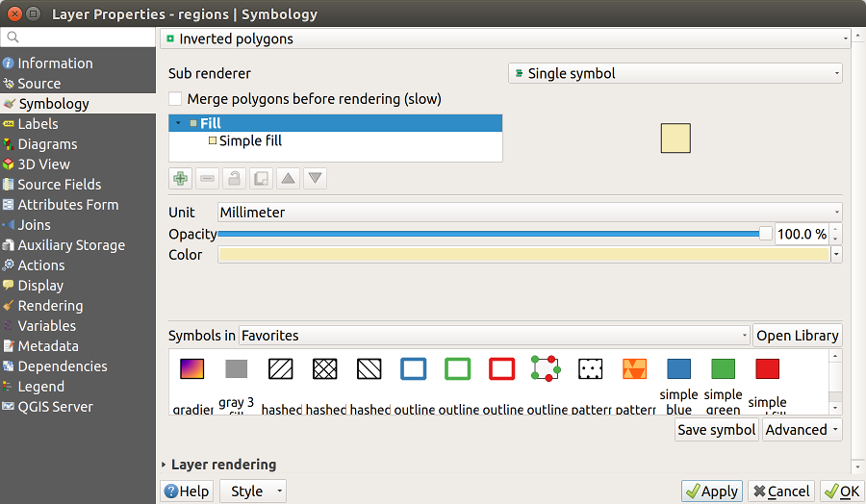The width and height of the screenshot is (866, 504).
Task: Select Simple fill in the symbol tree
Action: coord(250,141)
